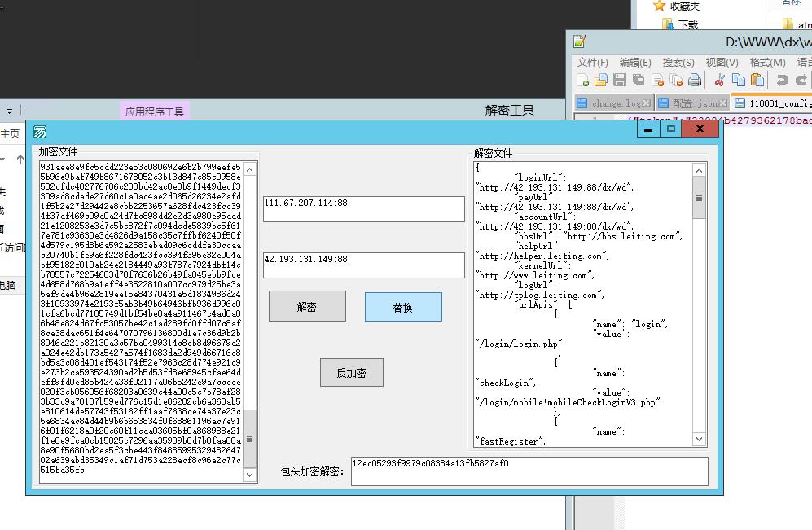Close the change.log tab

click(x=647, y=103)
